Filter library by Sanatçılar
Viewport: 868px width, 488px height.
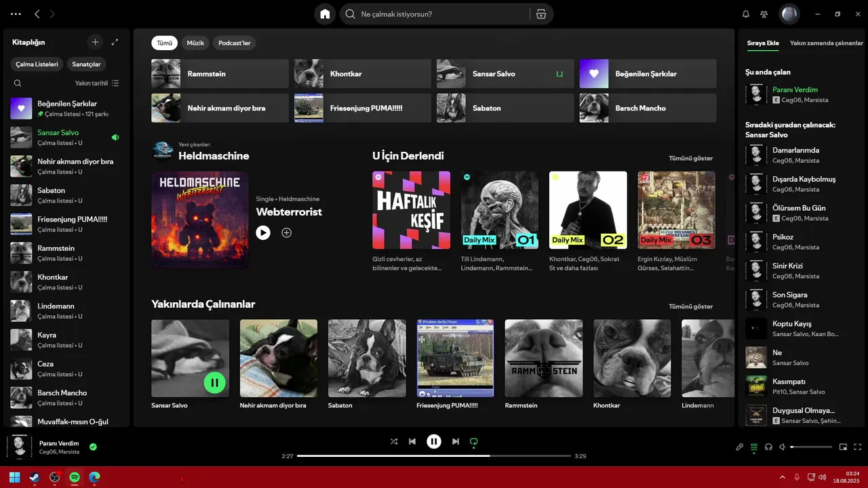coord(86,64)
